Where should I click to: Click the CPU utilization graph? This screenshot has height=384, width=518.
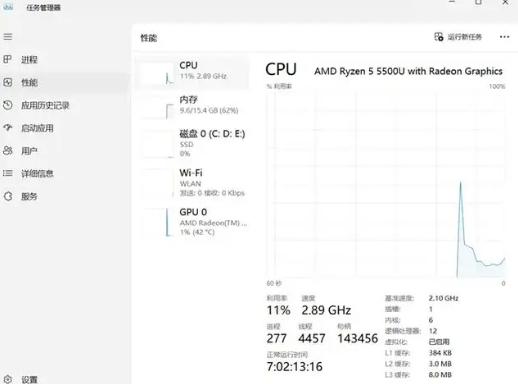click(x=386, y=185)
